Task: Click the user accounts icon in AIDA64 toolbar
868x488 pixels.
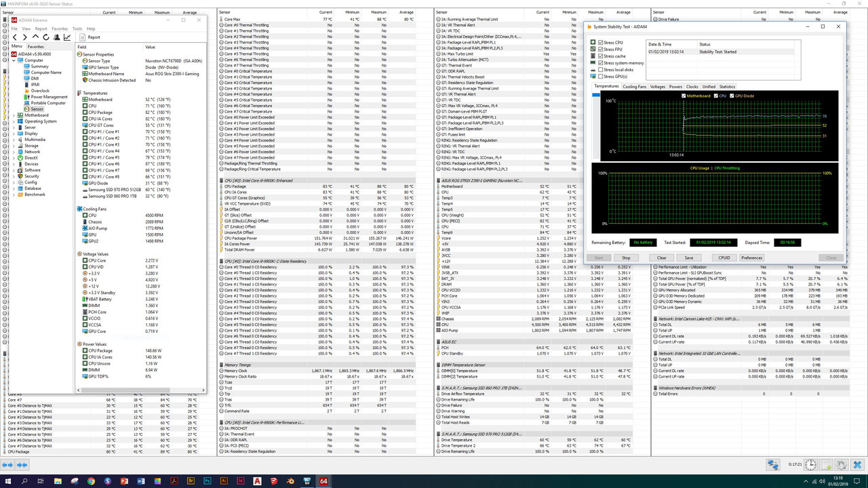Action: (x=57, y=37)
